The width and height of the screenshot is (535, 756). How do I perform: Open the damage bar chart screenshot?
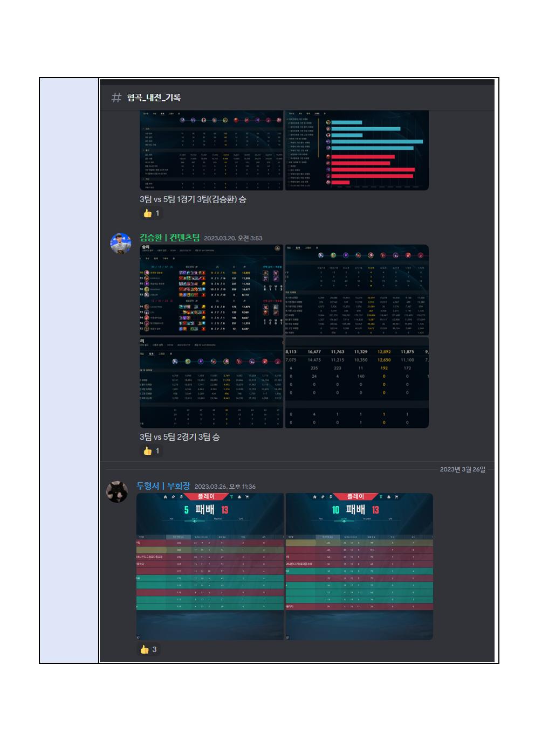click(x=357, y=150)
